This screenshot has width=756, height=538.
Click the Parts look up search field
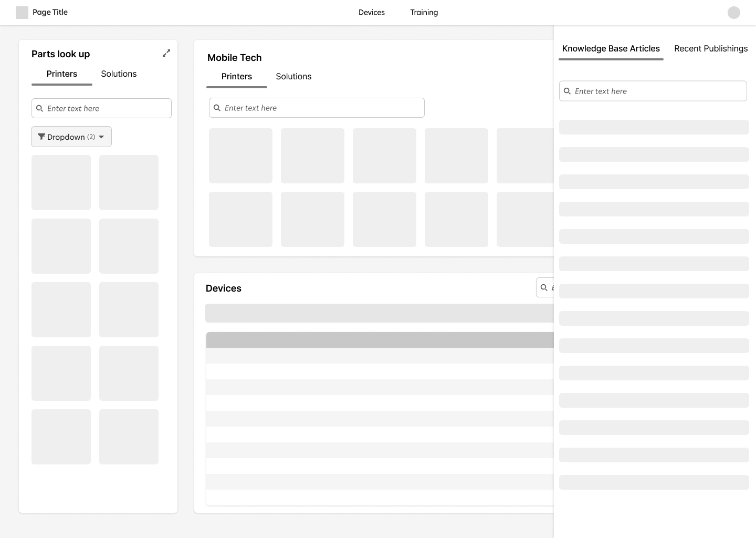click(101, 108)
